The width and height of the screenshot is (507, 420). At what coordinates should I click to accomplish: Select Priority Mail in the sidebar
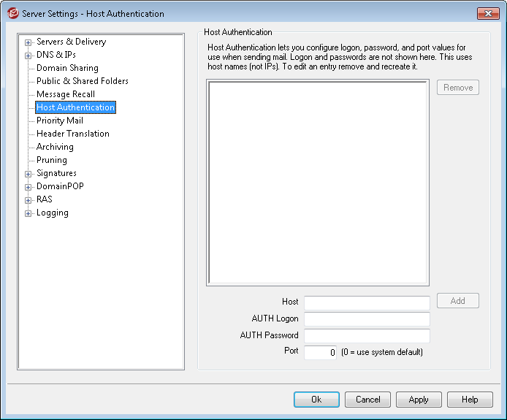coord(60,121)
